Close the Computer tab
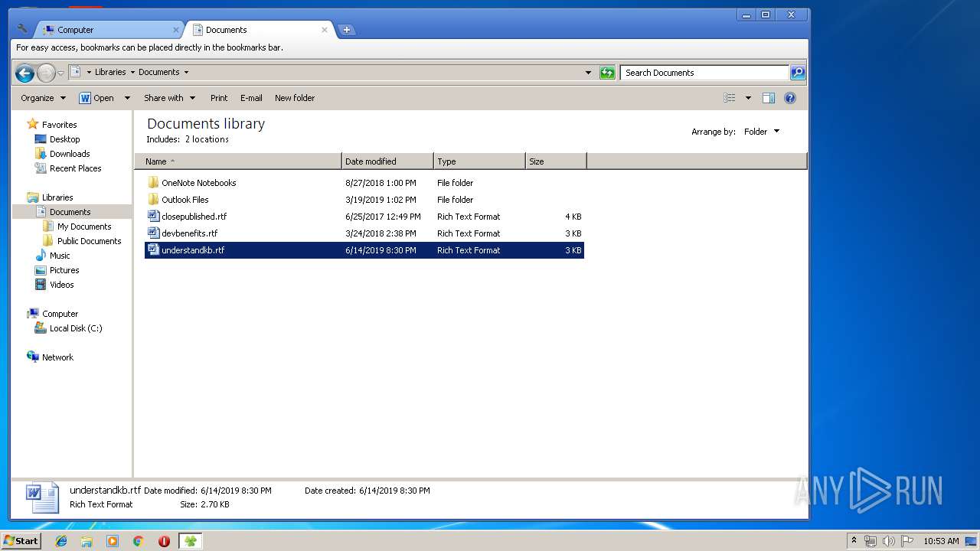980x551 pixels. [x=176, y=30]
